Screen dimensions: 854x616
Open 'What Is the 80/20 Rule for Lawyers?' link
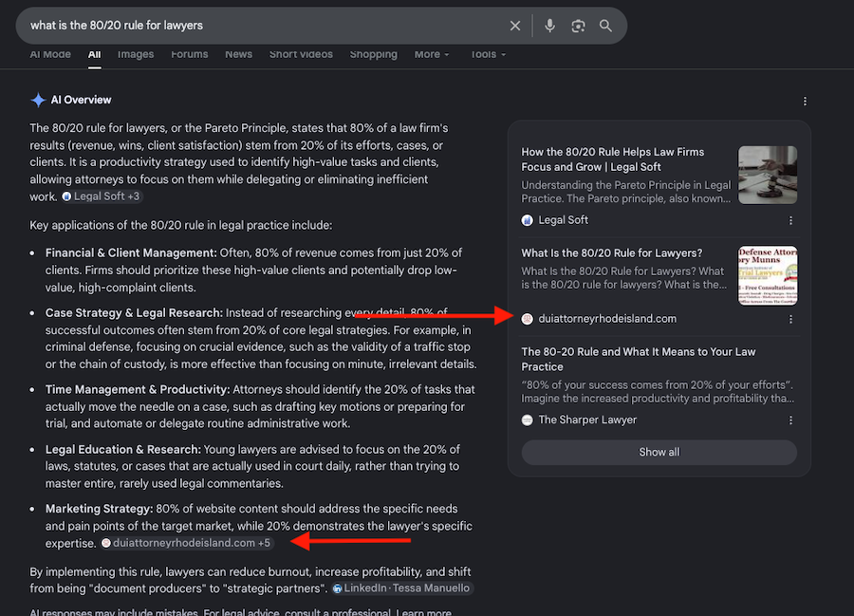[x=612, y=253]
